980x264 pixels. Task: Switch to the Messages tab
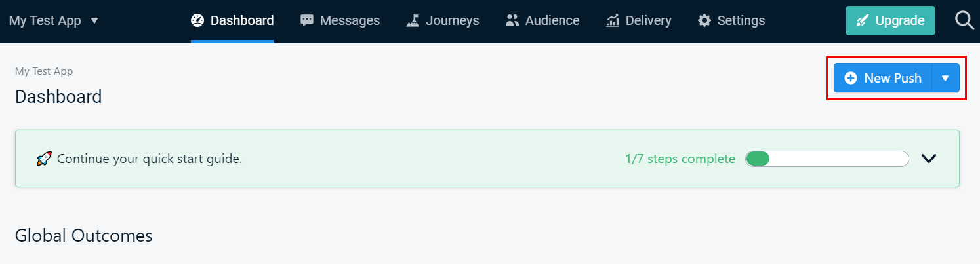[349, 20]
